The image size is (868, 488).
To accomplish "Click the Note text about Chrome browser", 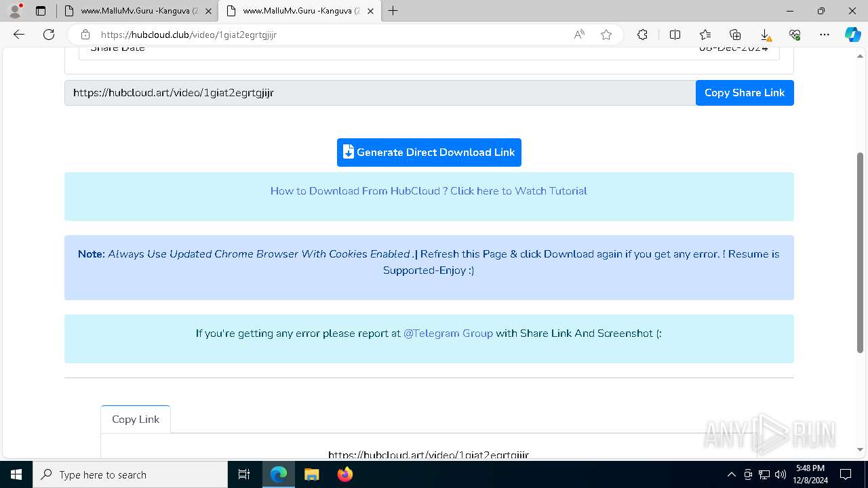I will (429, 262).
